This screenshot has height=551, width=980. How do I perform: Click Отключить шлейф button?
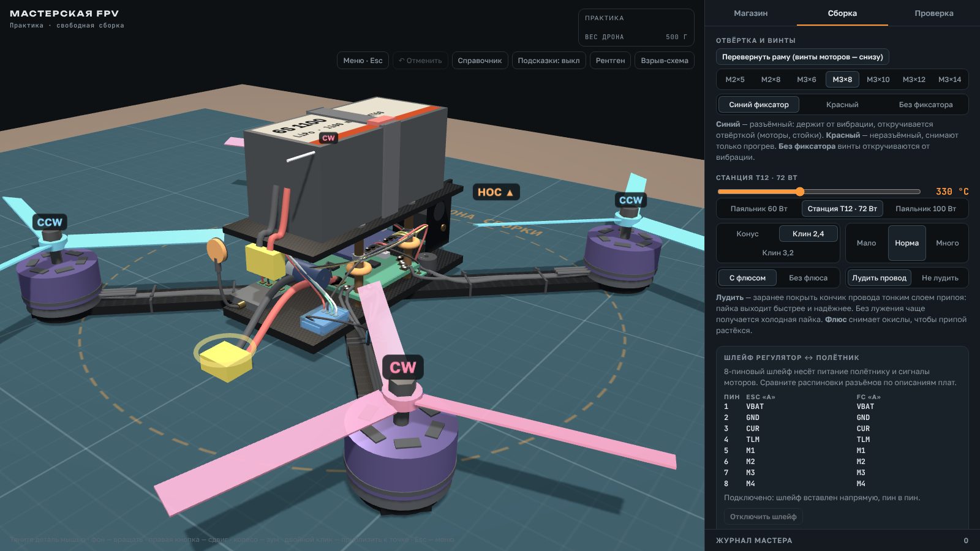[x=763, y=517]
